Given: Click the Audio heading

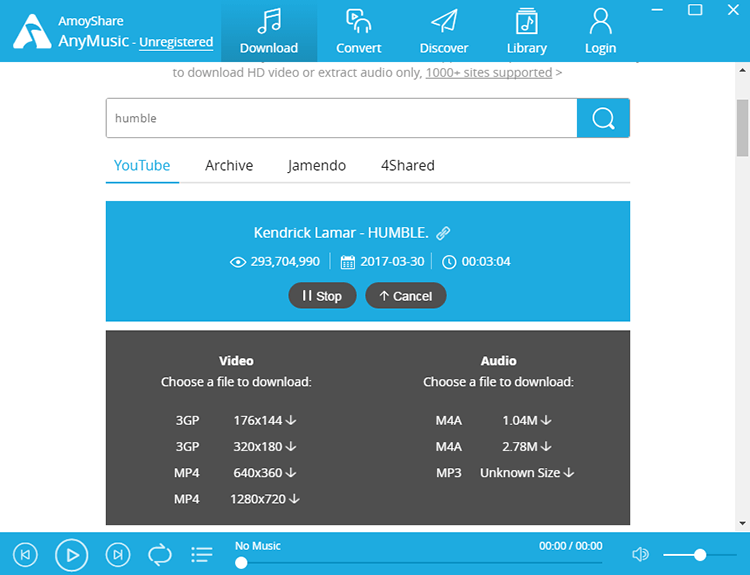Looking at the screenshot, I should tap(498, 361).
